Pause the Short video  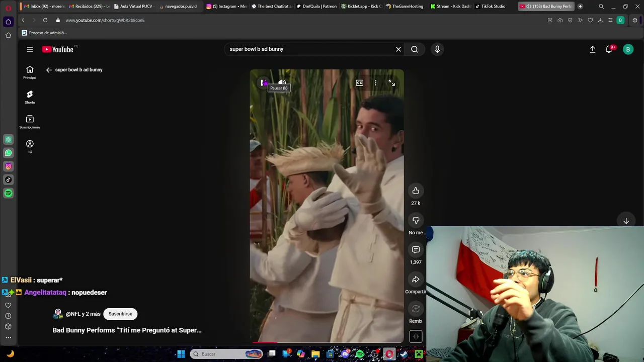263,83
